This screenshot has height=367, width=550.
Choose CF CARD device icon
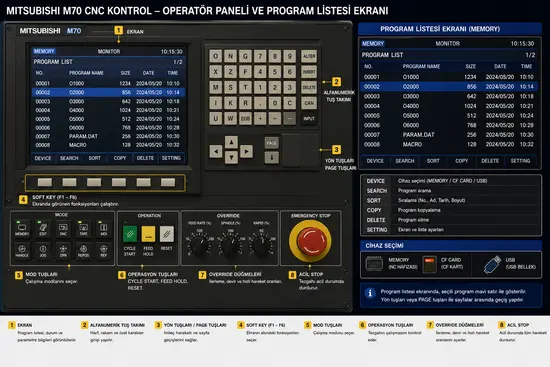click(429, 264)
